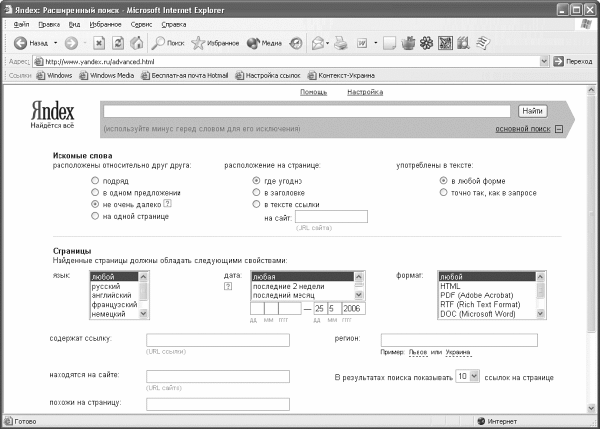The height and width of the screenshot is (429, 600).
Task: Open the Favorites (Избранное) star icon
Action: click(198, 43)
